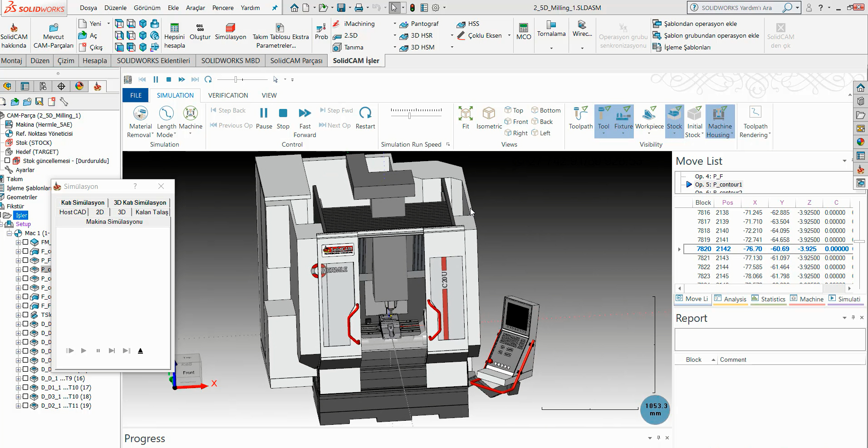The width and height of the screenshot is (868, 448).
Task: Click İşleme Şablonları button
Action: [682, 47]
